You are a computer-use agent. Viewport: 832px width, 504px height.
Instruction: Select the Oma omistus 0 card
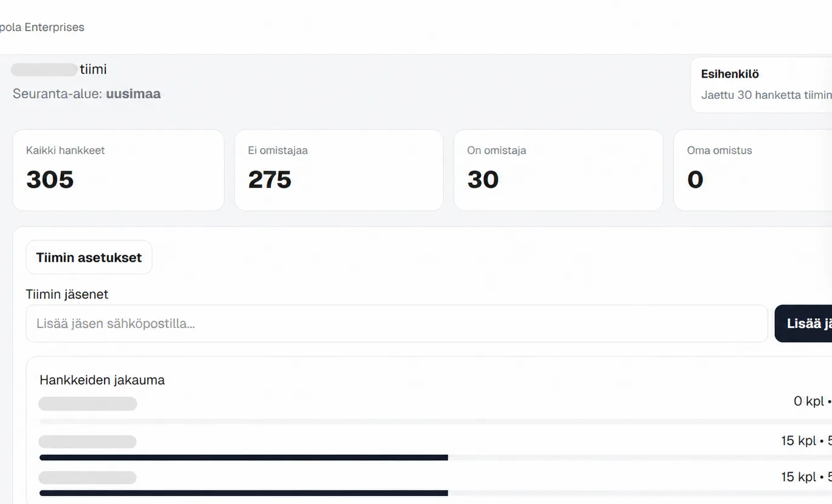click(x=753, y=170)
